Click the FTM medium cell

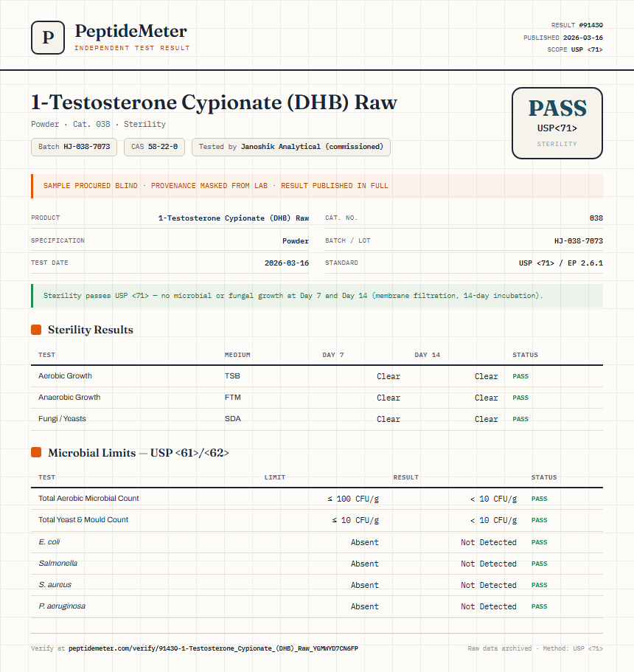tap(233, 398)
